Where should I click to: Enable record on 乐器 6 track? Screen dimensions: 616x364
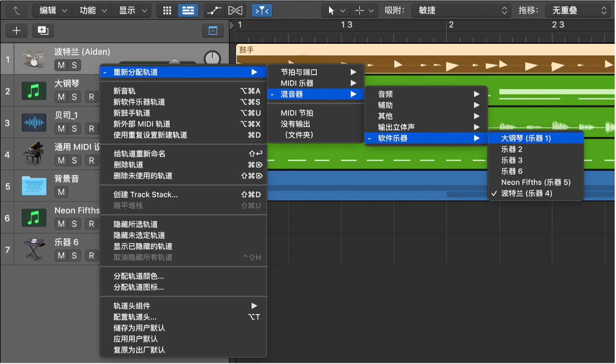[91, 255]
